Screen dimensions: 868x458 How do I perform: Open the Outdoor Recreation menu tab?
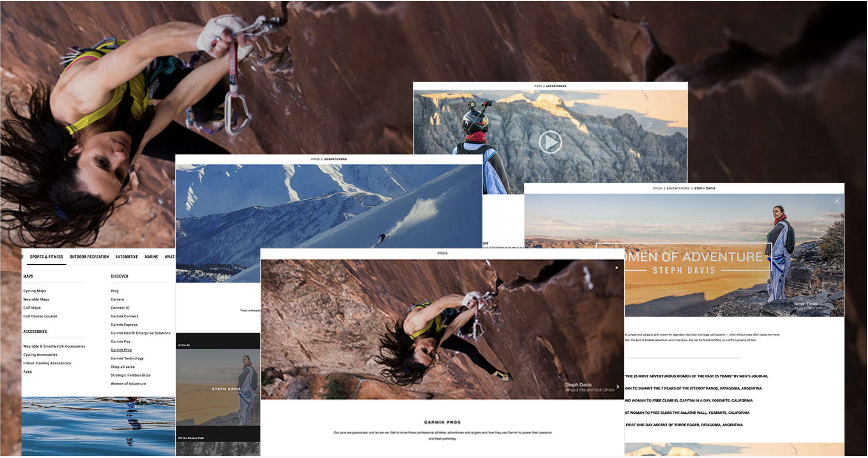click(89, 257)
